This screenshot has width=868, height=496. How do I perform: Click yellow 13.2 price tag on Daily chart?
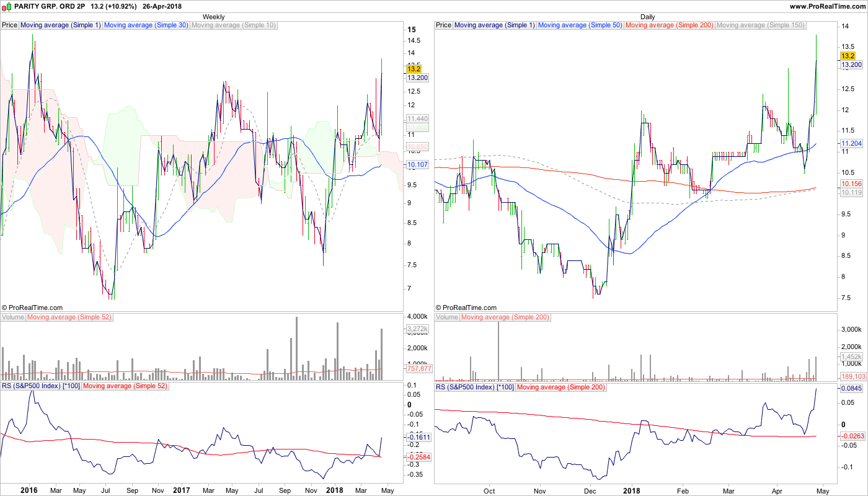coord(848,56)
